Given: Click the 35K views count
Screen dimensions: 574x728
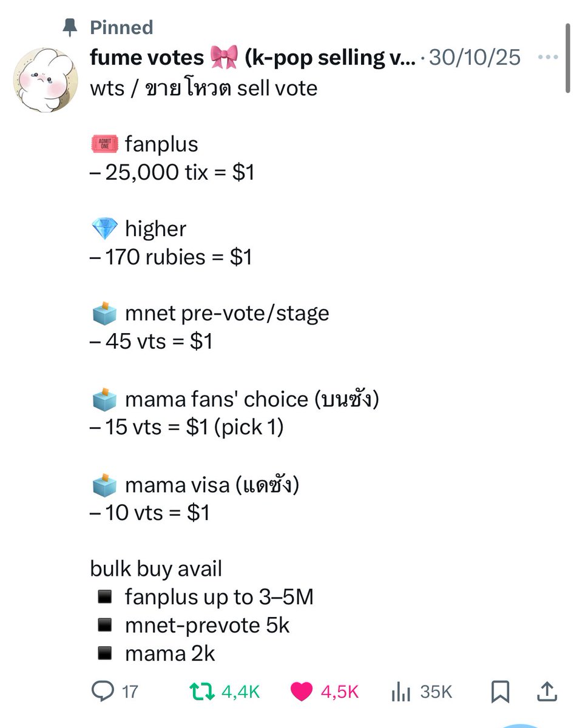Looking at the screenshot, I should point(436,691).
